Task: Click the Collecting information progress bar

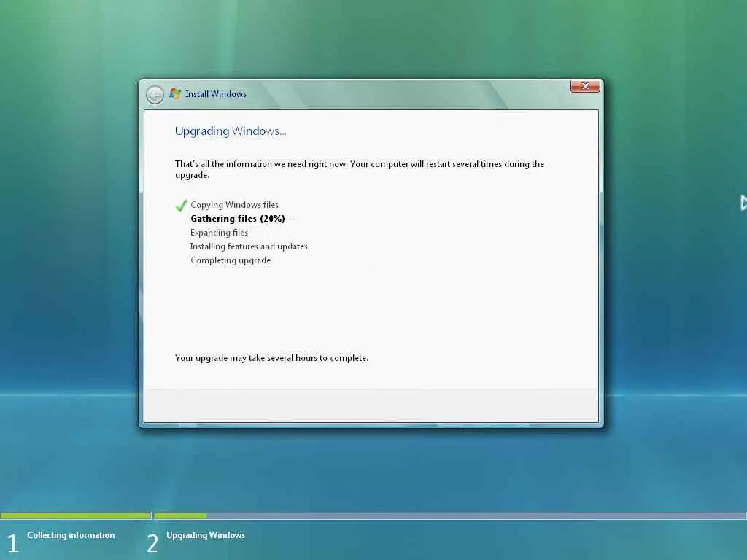Action: tap(76, 516)
